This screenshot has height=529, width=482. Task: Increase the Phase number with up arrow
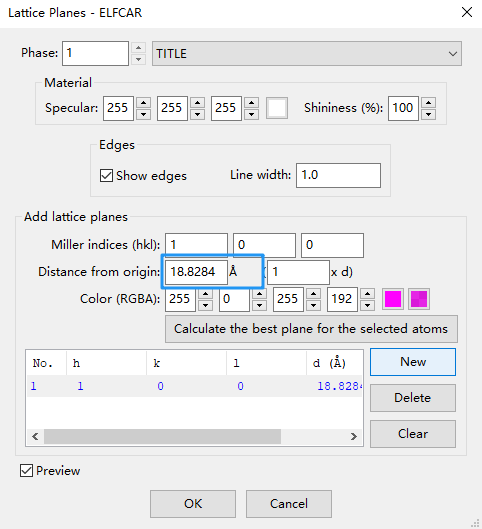[138, 48]
